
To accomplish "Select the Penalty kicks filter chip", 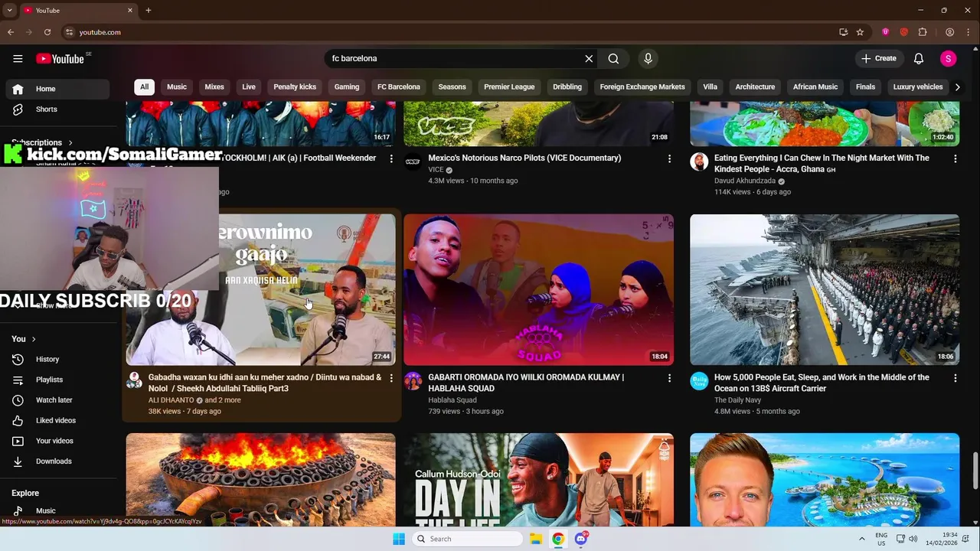I will tap(295, 87).
